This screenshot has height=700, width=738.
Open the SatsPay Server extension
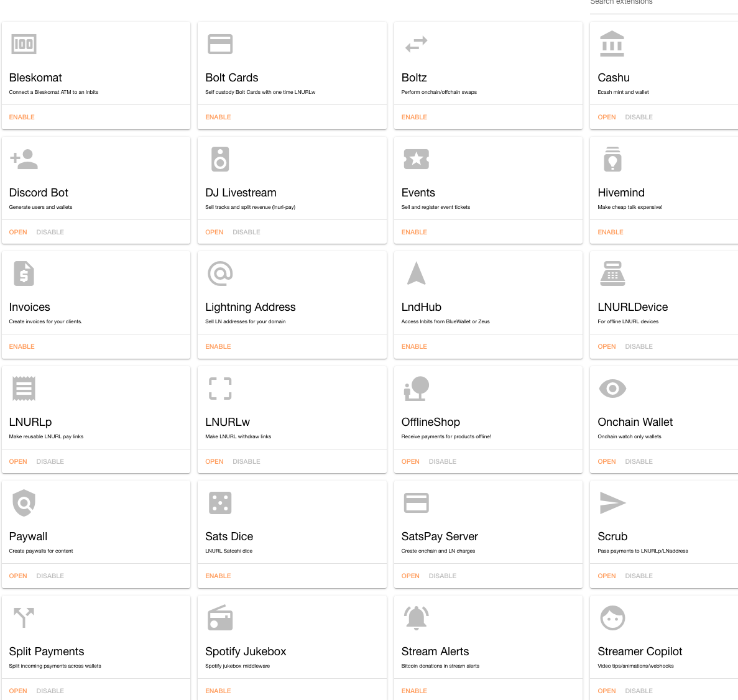(410, 576)
